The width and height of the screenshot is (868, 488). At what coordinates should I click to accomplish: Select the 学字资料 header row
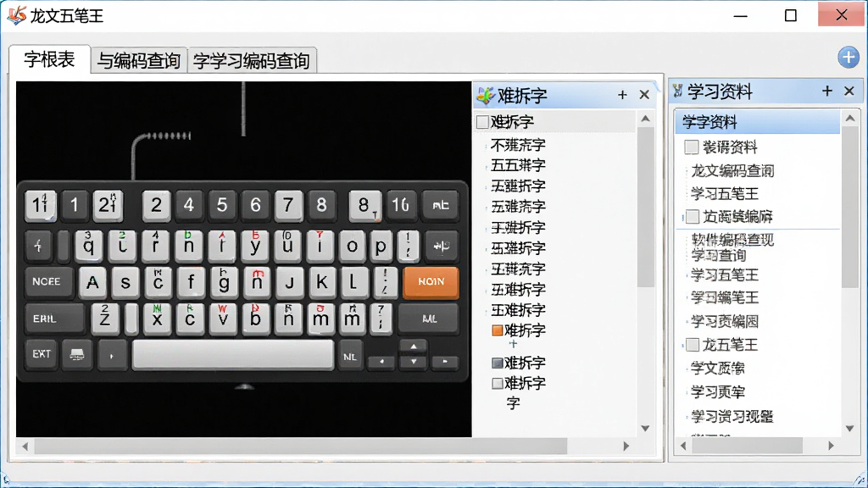click(x=757, y=122)
